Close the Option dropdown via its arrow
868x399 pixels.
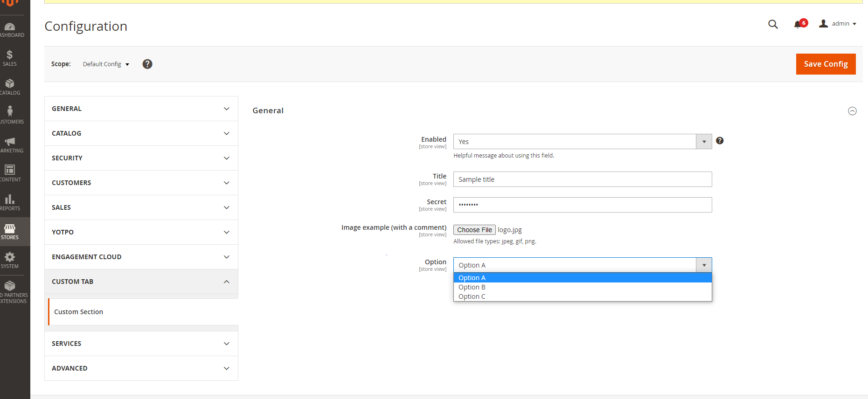point(704,265)
